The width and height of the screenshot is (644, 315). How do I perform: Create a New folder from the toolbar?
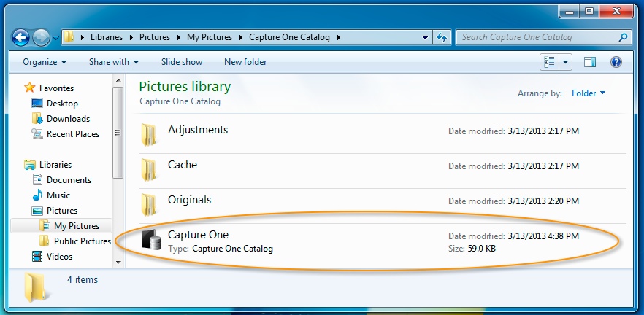pos(245,62)
